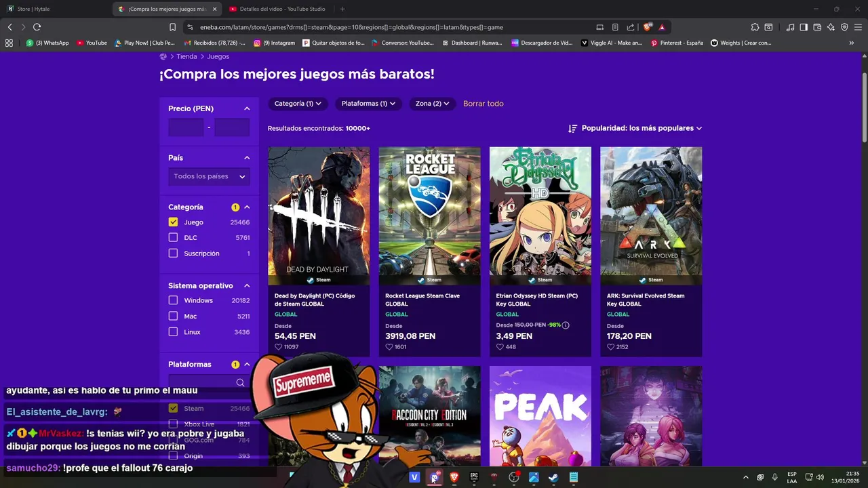This screenshot has height=488, width=868.
Task: Open the Brave Wallet icon
Action: tap(817, 27)
